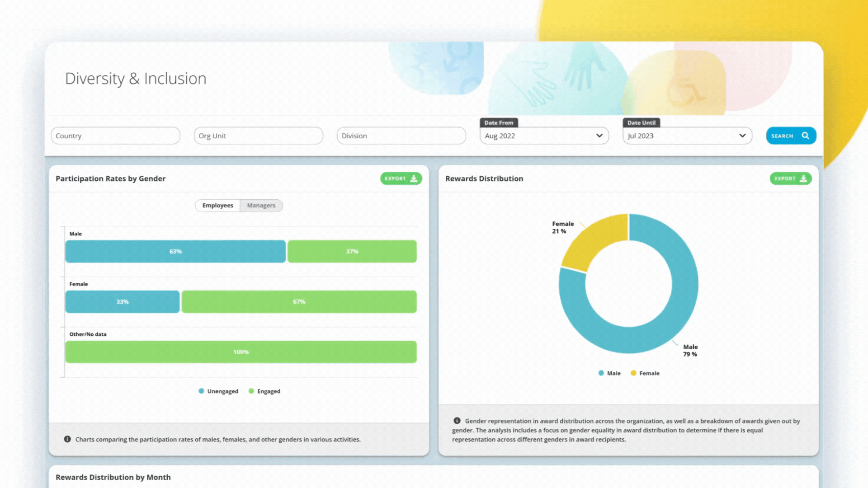Toggle the Female legend item in donut chart
The image size is (868, 488).
pos(645,373)
